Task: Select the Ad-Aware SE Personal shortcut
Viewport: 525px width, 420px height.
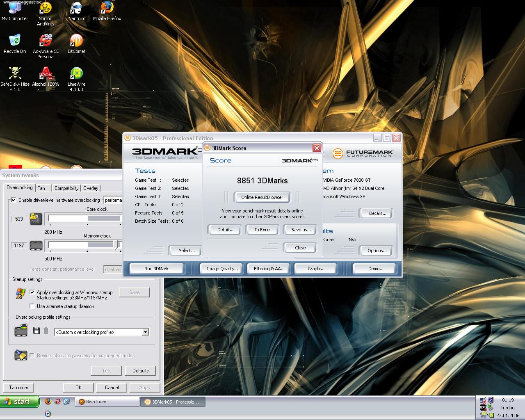Action: click(x=46, y=46)
